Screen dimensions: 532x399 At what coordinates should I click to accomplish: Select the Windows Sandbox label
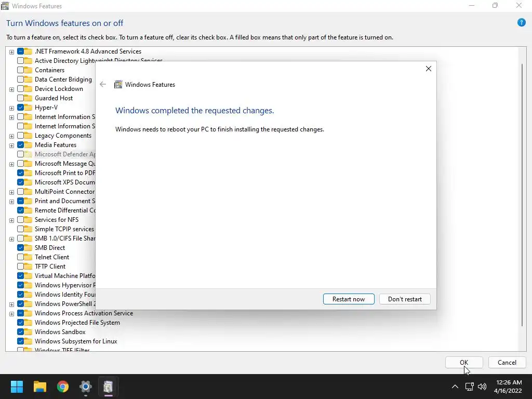click(x=60, y=332)
